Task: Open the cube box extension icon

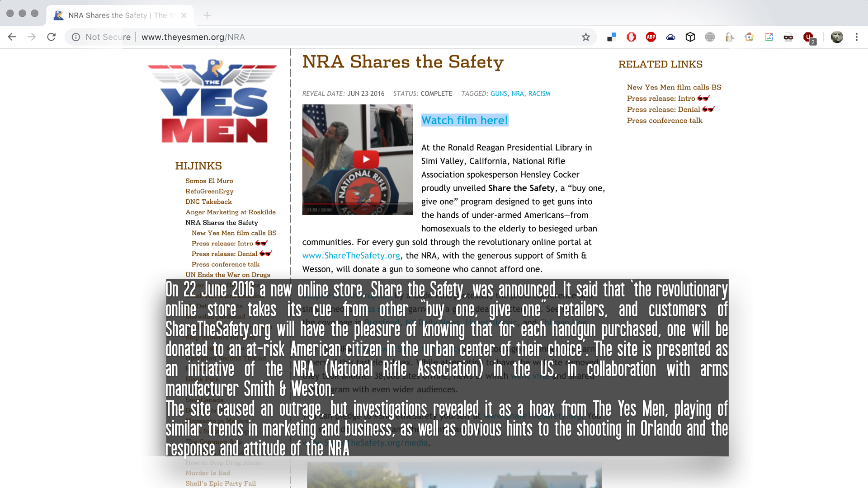Action: point(690,37)
